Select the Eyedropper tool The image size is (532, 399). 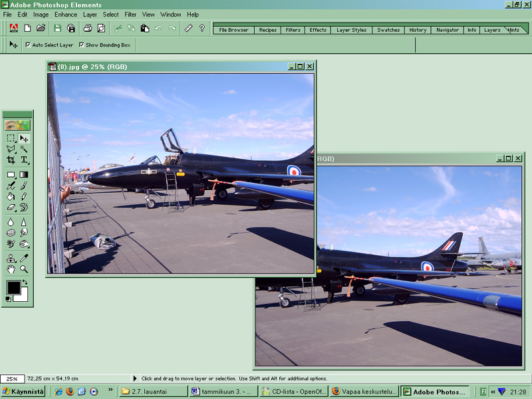click(x=24, y=259)
